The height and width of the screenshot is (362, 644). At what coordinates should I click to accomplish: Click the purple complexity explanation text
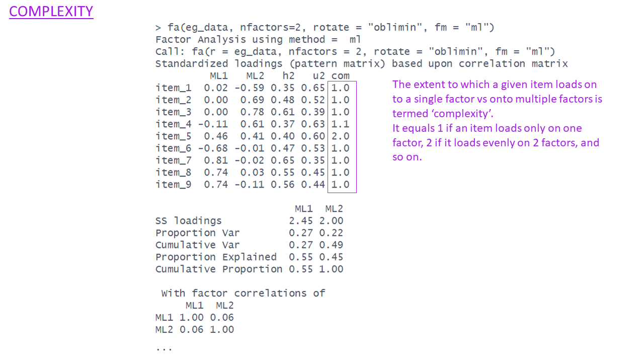(497, 121)
